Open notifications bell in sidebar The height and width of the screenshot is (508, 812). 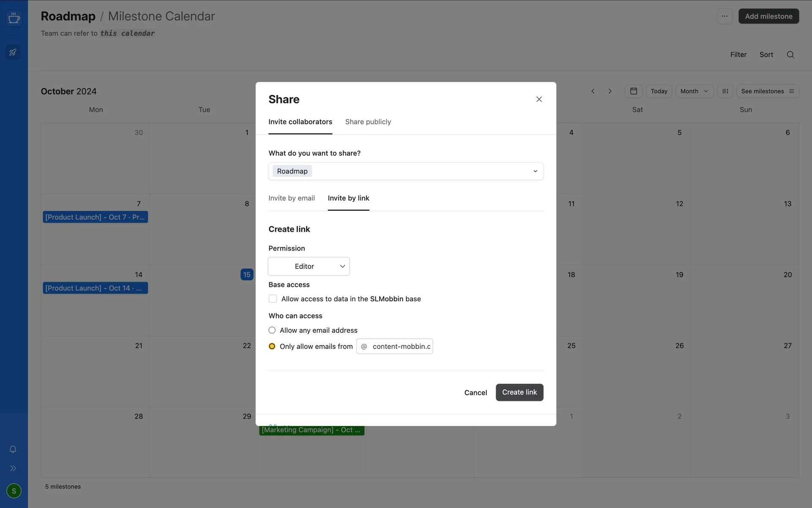tap(13, 449)
